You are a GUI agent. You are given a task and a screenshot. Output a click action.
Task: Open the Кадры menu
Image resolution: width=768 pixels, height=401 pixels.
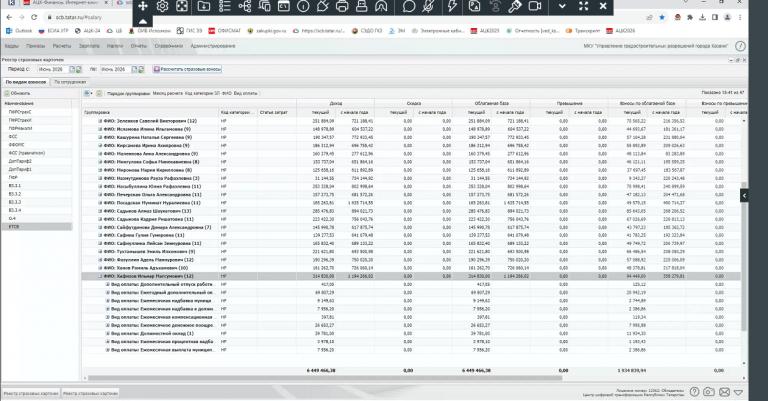tap(12, 46)
